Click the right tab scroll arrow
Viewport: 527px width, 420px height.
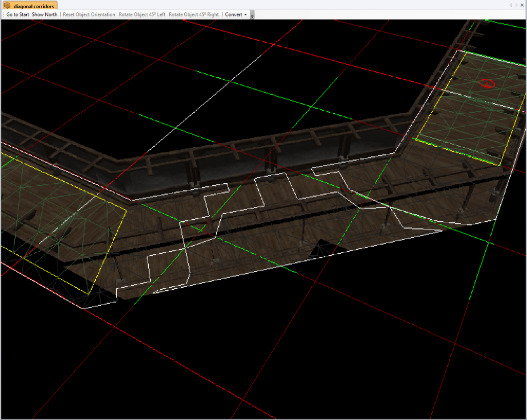(516, 5)
